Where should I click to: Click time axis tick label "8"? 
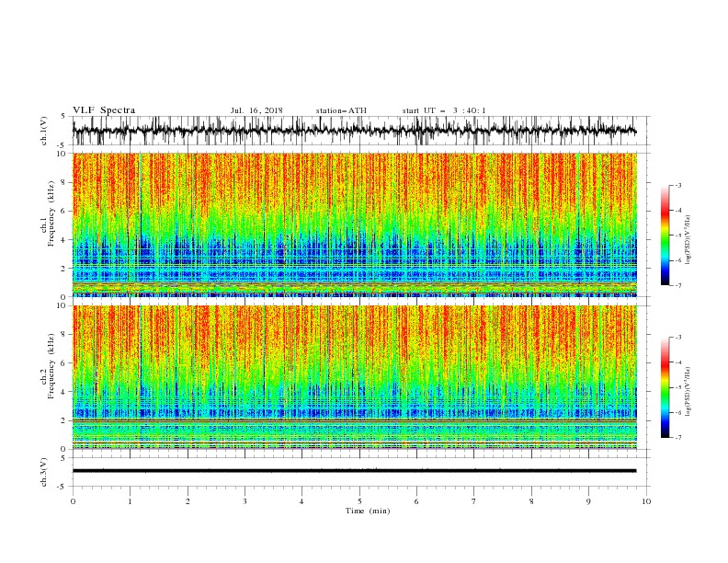[x=531, y=501]
